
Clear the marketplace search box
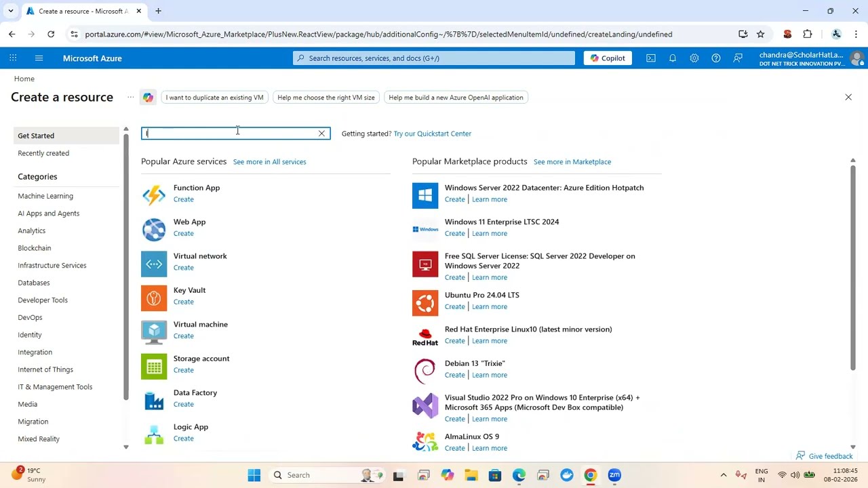tap(321, 134)
